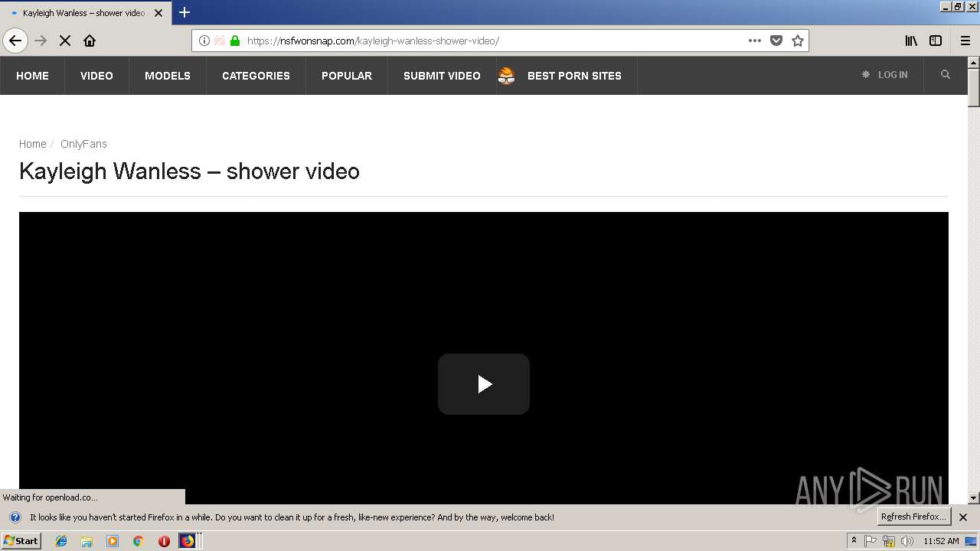The width and height of the screenshot is (980, 551).
Task: Open the MODELS menu item
Action: pyautogui.click(x=168, y=76)
